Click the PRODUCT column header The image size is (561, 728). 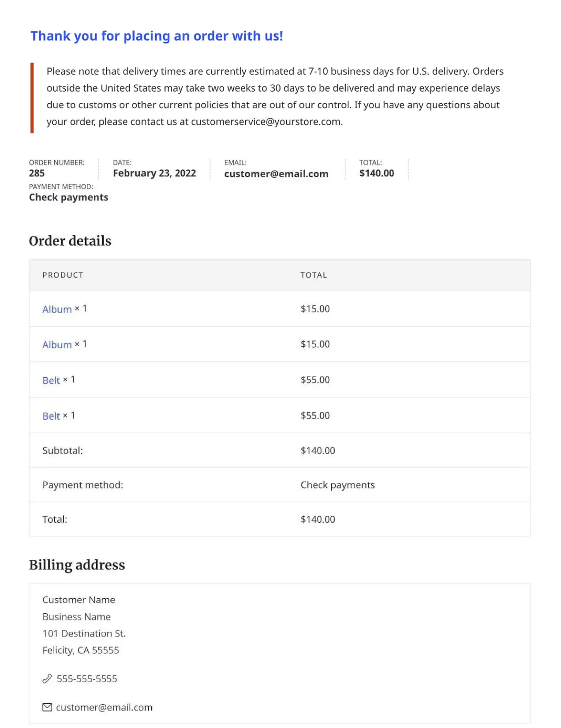point(63,275)
